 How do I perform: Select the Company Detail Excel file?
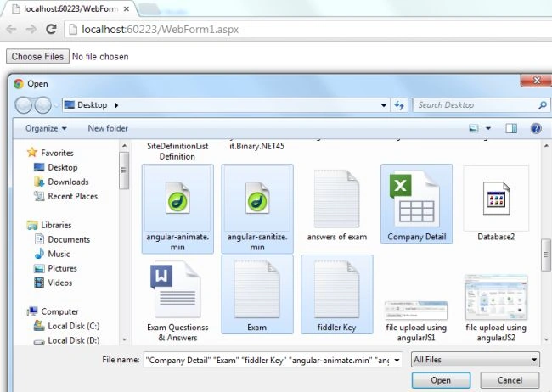(416, 204)
